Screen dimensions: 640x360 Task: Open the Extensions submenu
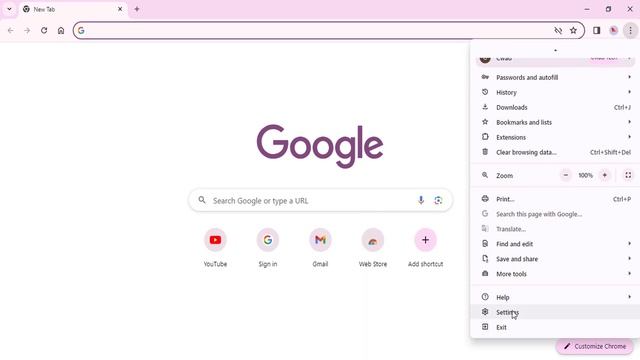555,137
